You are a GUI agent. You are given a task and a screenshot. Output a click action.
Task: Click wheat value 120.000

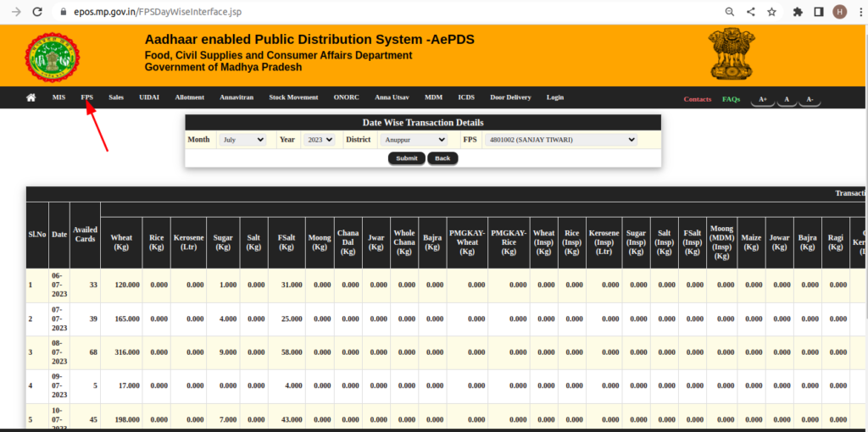tap(127, 285)
